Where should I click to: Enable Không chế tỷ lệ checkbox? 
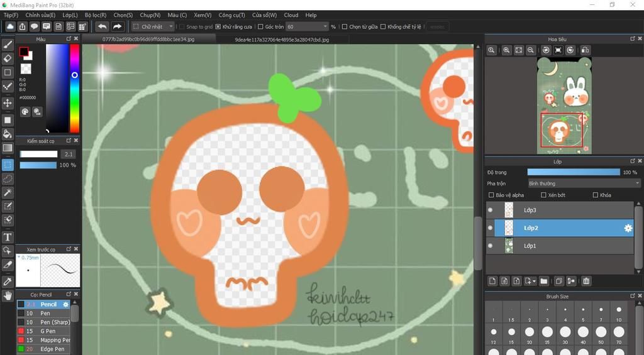coord(383,26)
